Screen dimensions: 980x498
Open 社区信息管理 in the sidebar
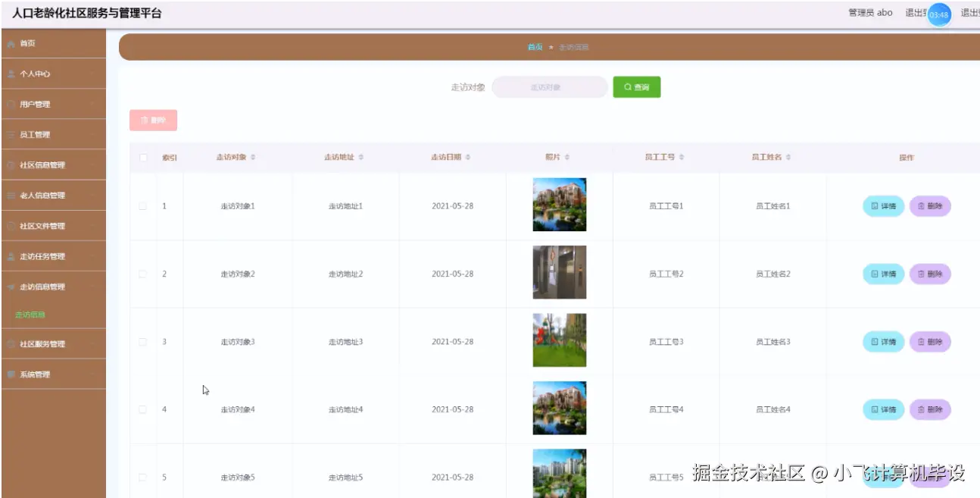tap(53, 165)
